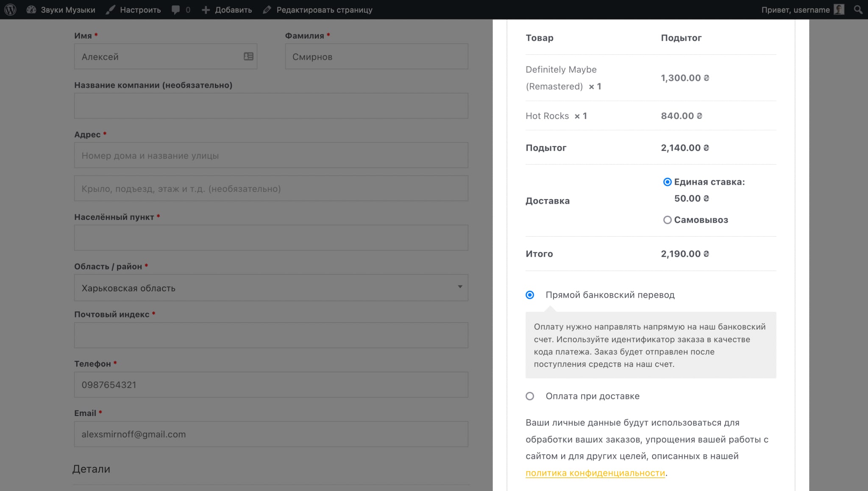Click the 50.00 flat rate shipping cost
The height and width of the screenshot is (491, 868).
[691, 198]
